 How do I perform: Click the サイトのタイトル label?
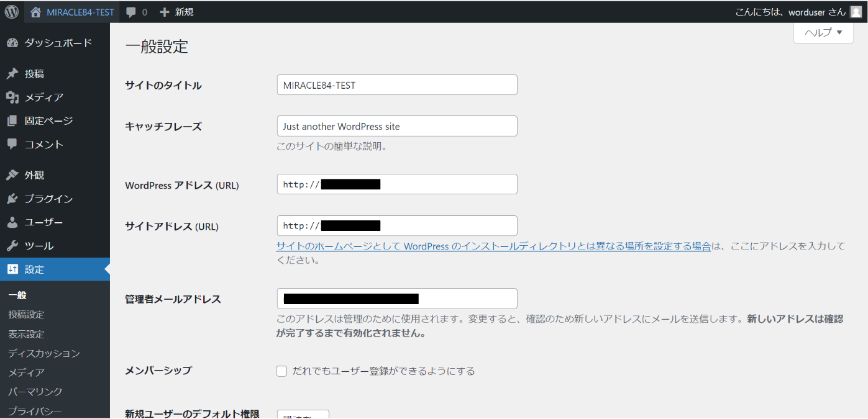163,86
